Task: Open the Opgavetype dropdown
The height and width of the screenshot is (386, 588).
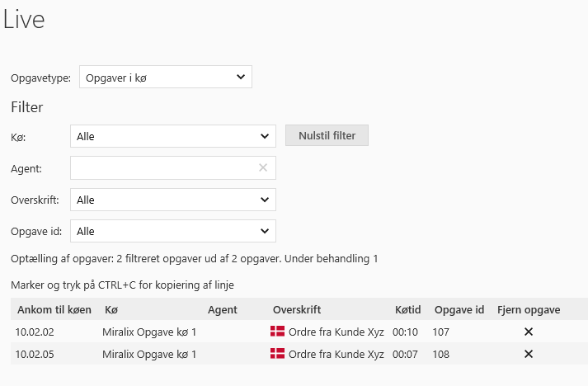Action: [x=165, y=78]
